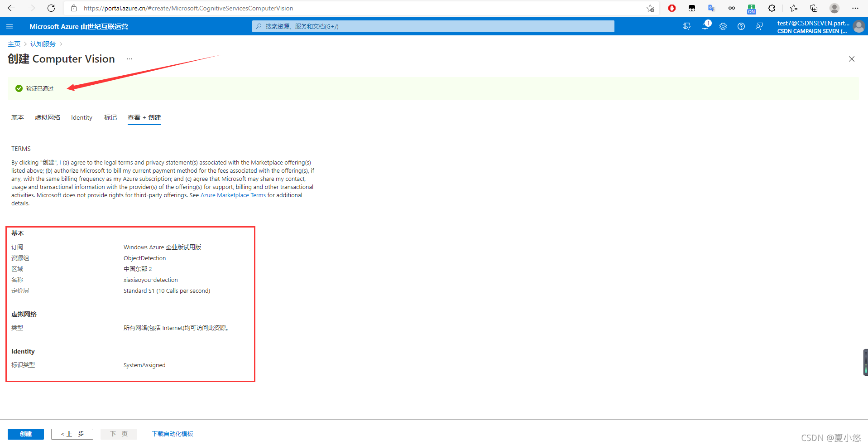The height and width of the screenshot is (446, 868).
Task: Add page to favorites with star icon
Action: point(650,8)
